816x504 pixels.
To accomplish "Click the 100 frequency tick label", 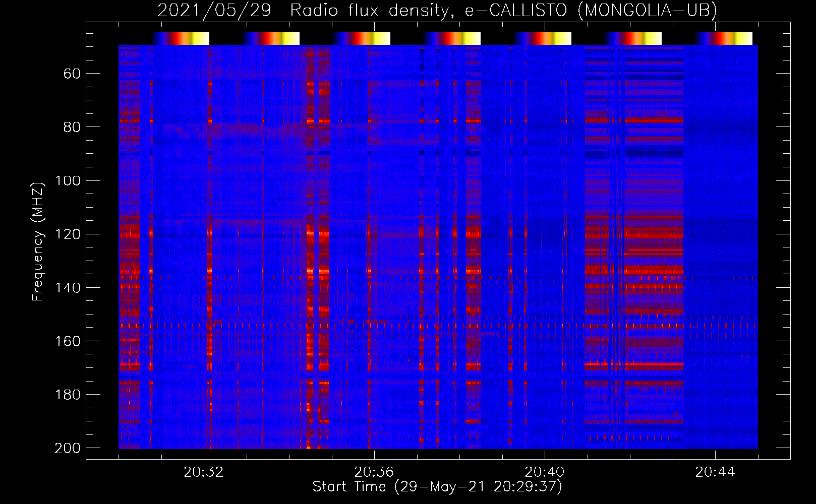I will (68, 180).
